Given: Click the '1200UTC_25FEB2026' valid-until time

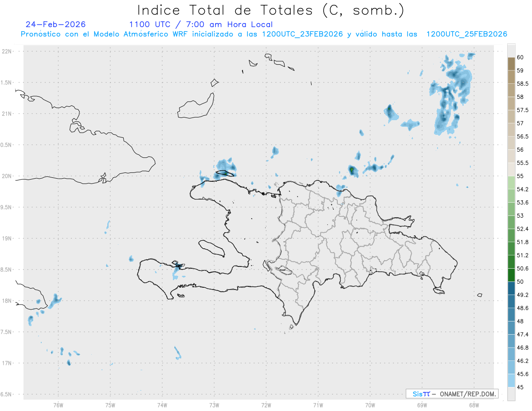Looking at the screenshot, I should point(467,34).
